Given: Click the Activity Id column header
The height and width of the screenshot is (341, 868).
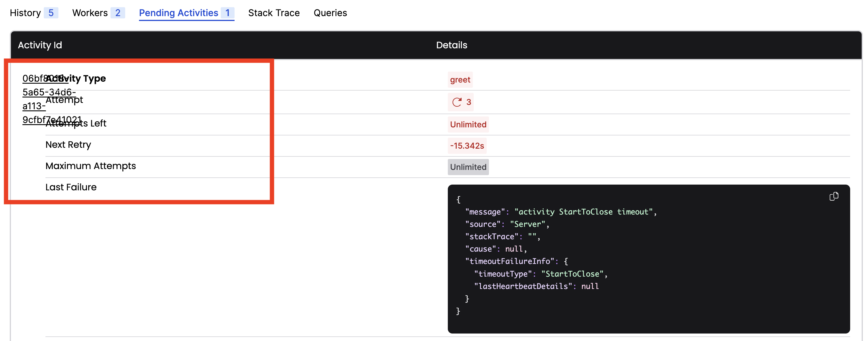Looking at the screenshot, I should (x=40, y=45).
